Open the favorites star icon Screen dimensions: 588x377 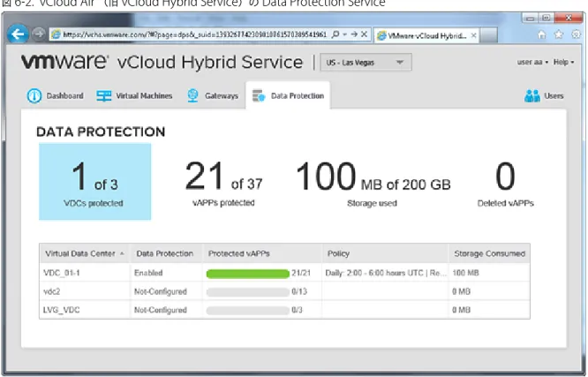point(559,35)
